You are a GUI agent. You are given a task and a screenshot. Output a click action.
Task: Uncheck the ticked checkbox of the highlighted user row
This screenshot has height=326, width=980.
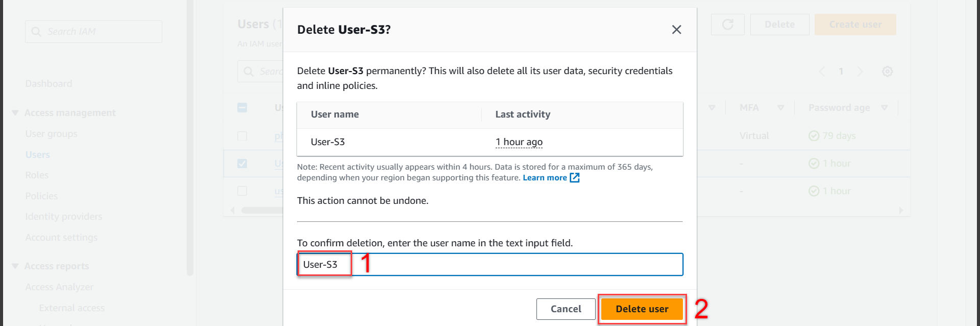coord(242,164)
